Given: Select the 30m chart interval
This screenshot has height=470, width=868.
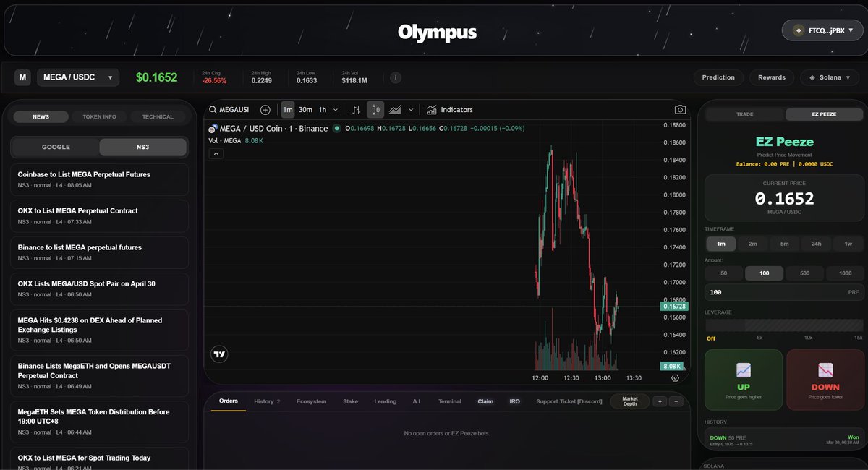Looking at the screenshot, I should coord(305,110).
